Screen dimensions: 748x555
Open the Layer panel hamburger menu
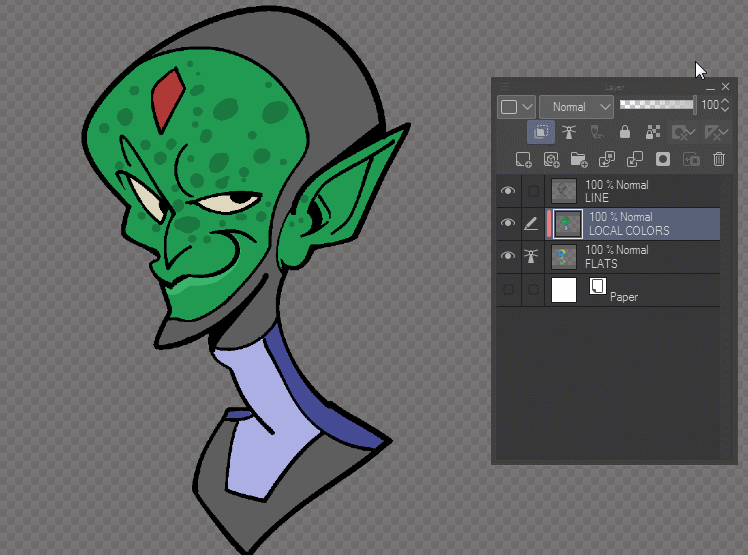point(504,87)
